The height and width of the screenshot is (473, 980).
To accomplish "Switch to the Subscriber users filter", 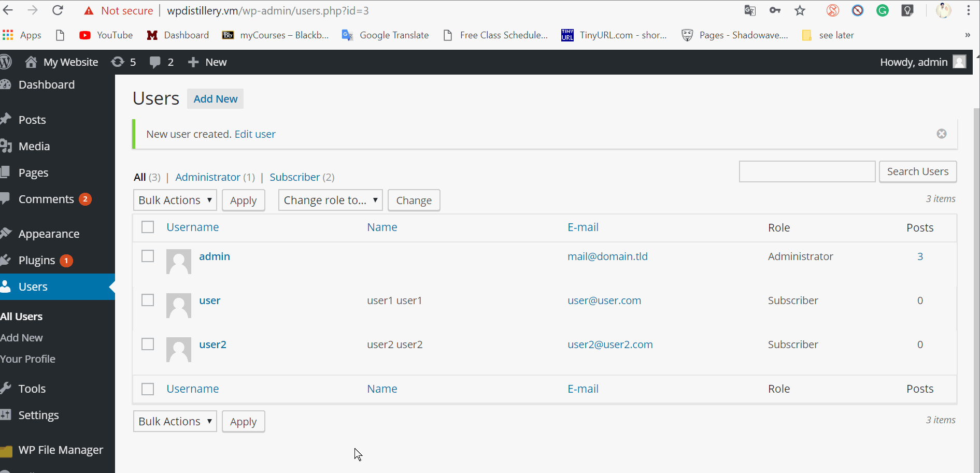I will coord(294,177).
